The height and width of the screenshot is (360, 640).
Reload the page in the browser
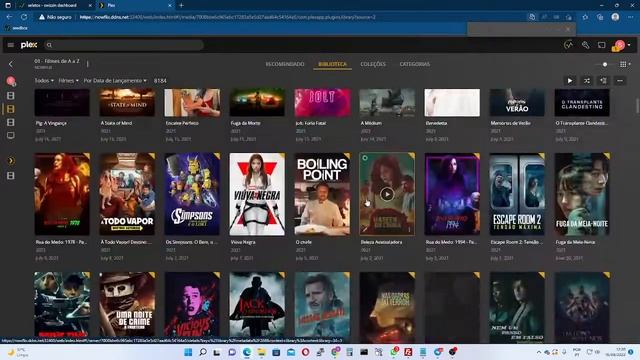[x=24, y=17]
